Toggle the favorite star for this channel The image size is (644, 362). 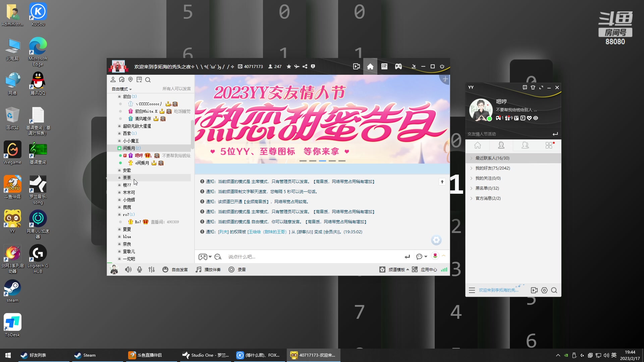[288, 66]
